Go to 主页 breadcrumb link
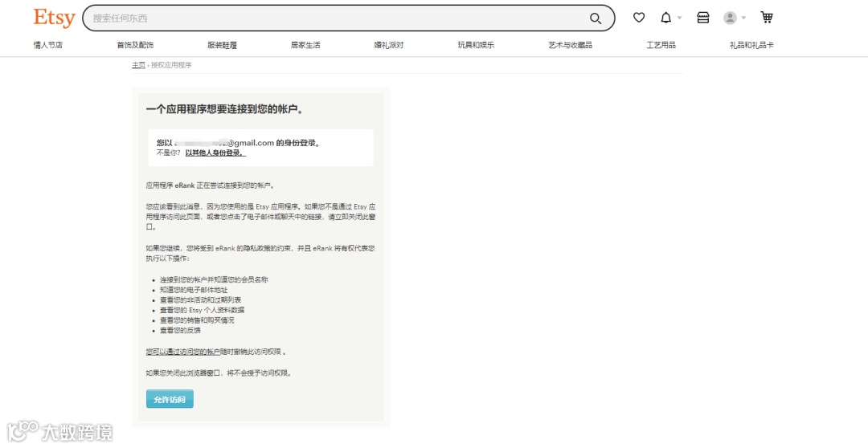This screenshot has width=868, height=448. click(138, 65)
